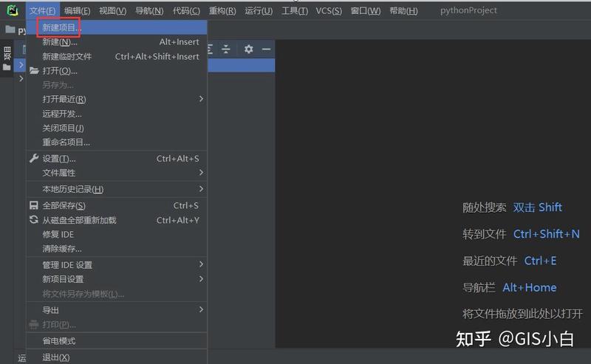This screenshot has width=591, height=364.
Task: Expand 本地历史记录(H) submenu arrow
Action: click(x=201, y=188)
